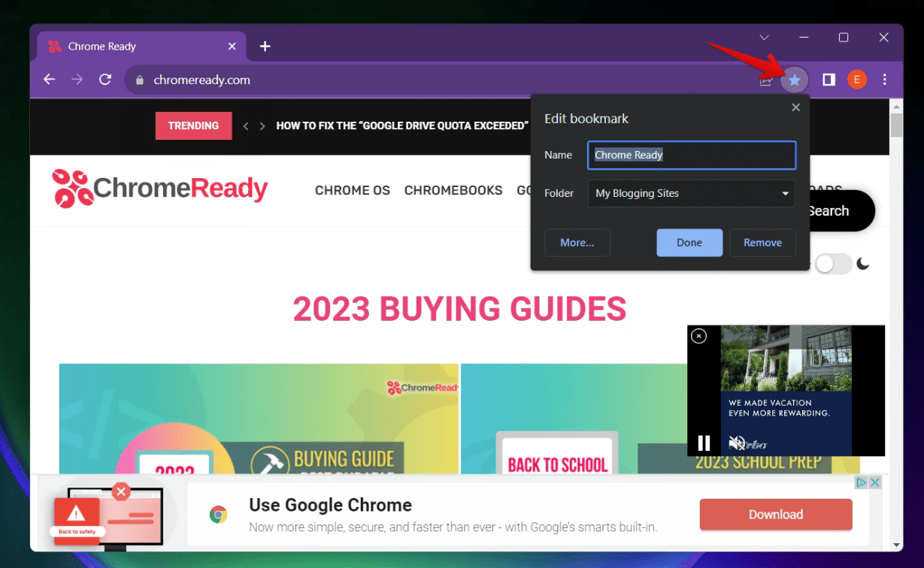Open the Back to School article thumbnail
Image resolution: width=924 pixels, height=568 pixels.
tap(574, 418)
